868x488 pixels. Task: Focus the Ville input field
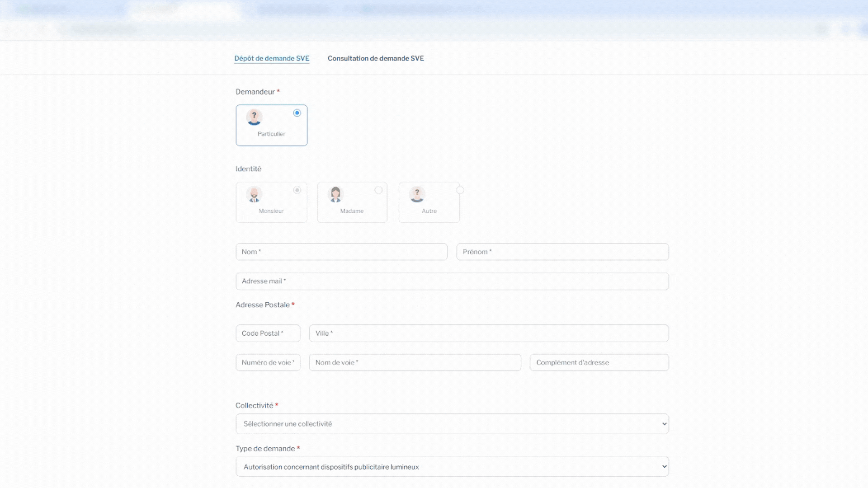click(489, 333)
